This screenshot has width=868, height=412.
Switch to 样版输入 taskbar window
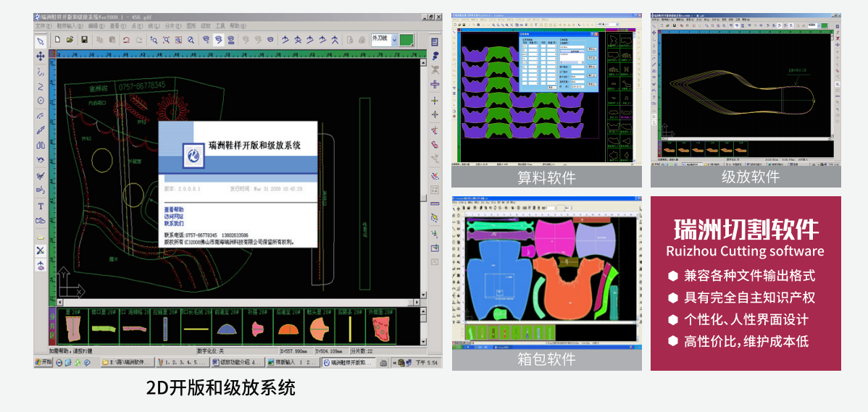[292, 363]
